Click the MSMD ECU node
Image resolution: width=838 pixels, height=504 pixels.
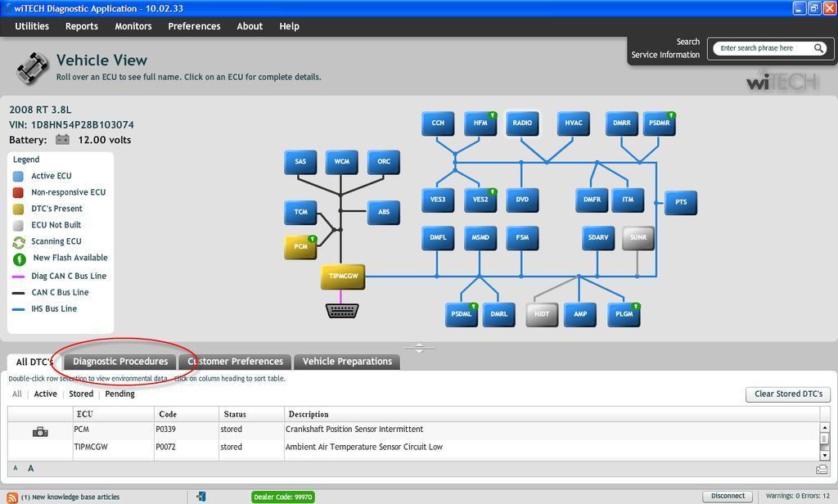(480, 238)
